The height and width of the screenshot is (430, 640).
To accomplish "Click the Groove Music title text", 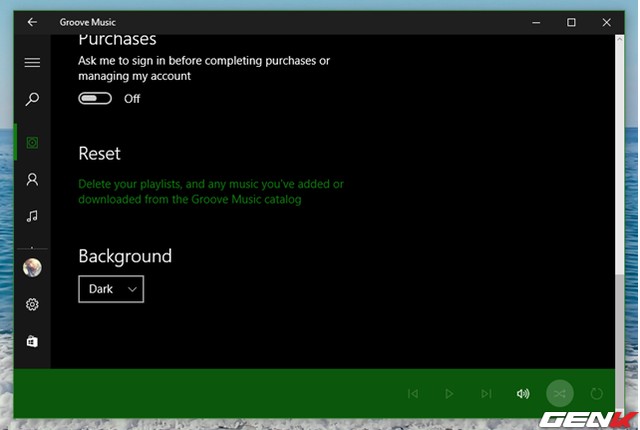I will pos(87,22).
